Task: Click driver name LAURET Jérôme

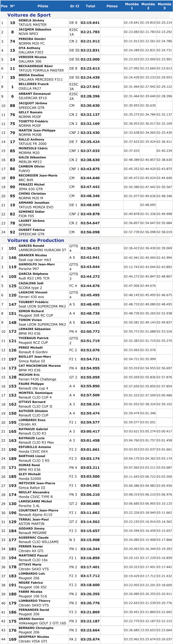Action: point(32,221)
